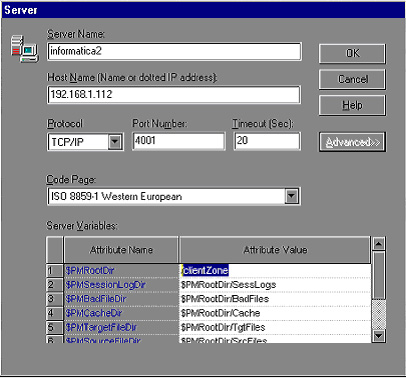Click the scrollbar up arrow in Server Variables
The image size is (406, 378).
point(379,244)
